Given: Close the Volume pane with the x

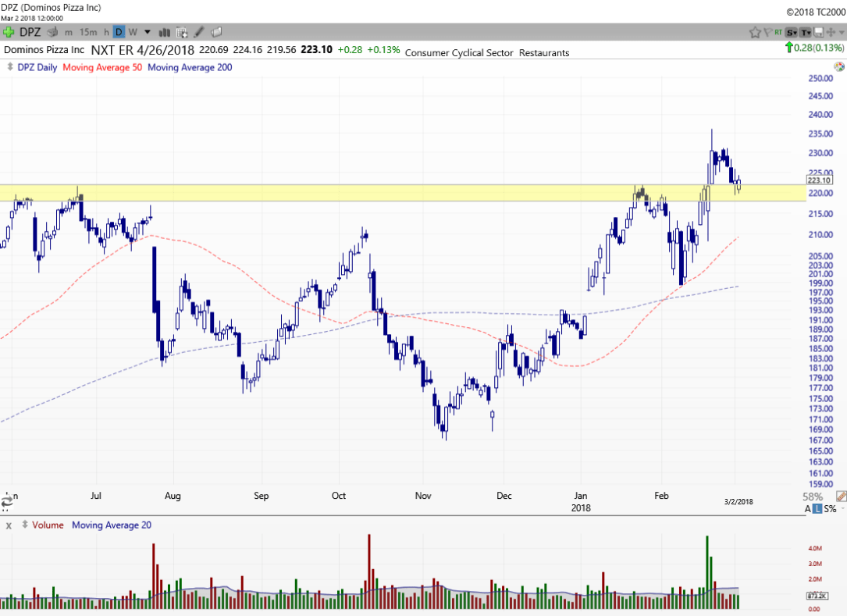Looking at the screenshot, I should point(9,525).
